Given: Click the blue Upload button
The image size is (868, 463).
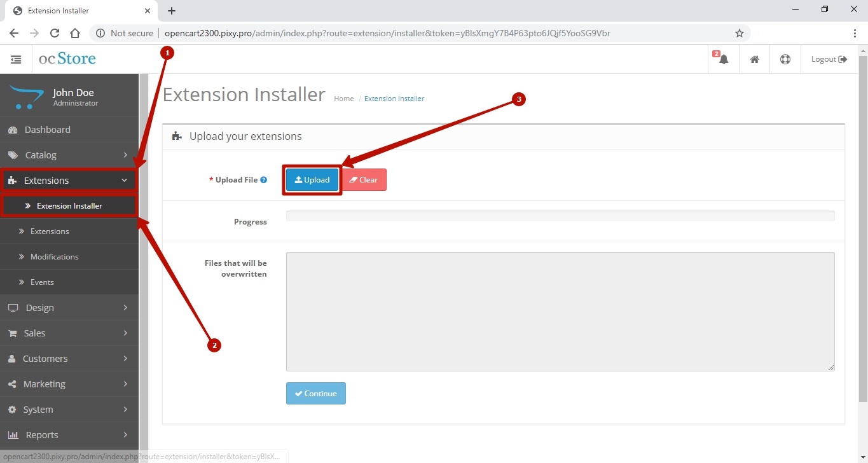Looking at the screenshot, I should click(312, 180).
